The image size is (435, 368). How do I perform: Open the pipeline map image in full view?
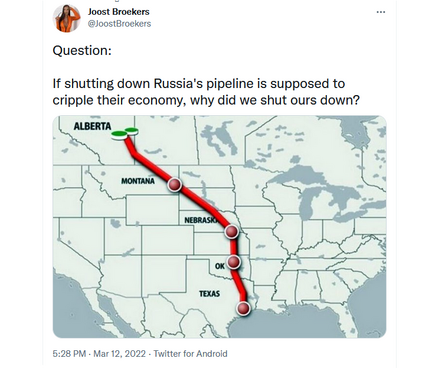coord(219,227)
